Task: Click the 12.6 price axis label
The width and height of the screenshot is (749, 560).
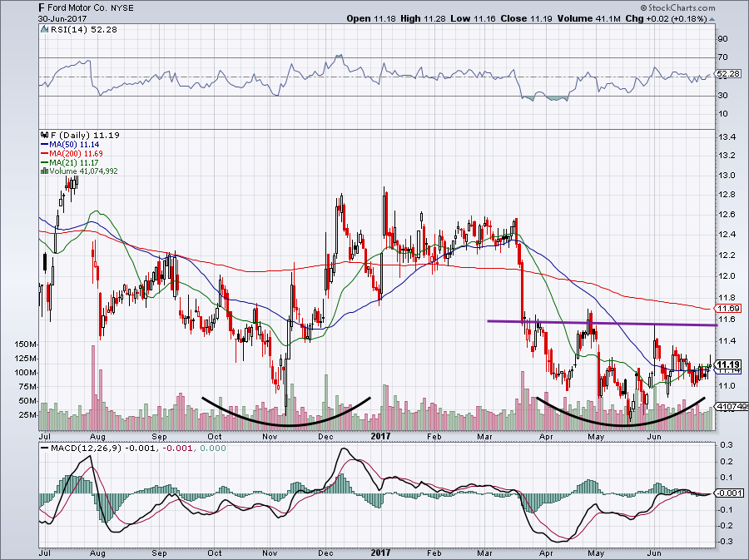Action: click(x=726, y=215)
